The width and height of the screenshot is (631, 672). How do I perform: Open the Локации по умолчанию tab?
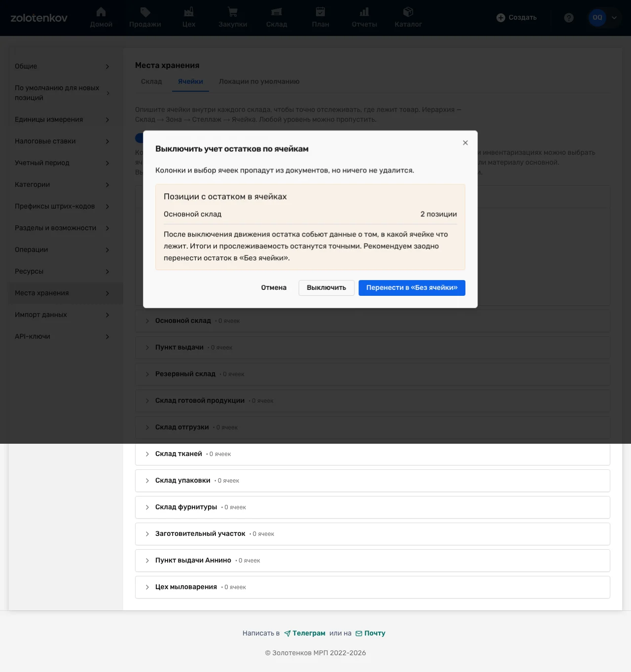coord(259,81)
